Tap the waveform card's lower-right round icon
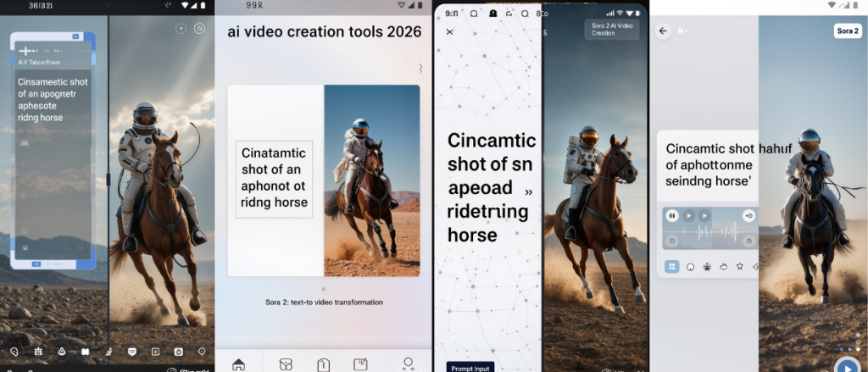The width and height of the screenshot is (868, 372). (x=749, y=241)
